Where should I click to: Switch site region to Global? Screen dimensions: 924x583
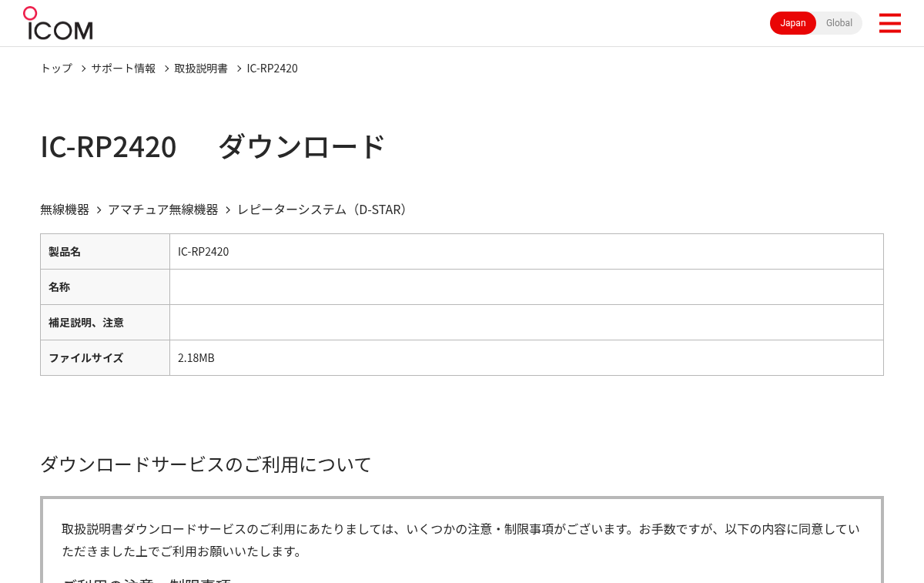pos(839,23)
